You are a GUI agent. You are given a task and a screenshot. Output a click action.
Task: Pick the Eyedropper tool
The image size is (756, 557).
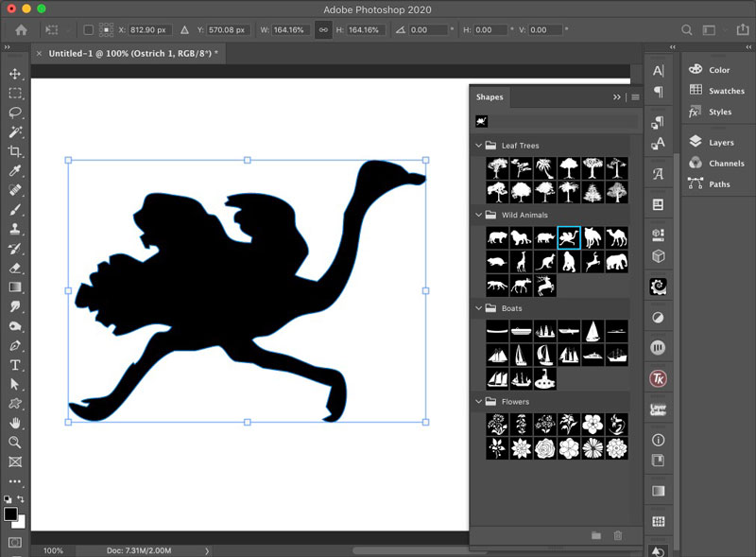point(15,171)
